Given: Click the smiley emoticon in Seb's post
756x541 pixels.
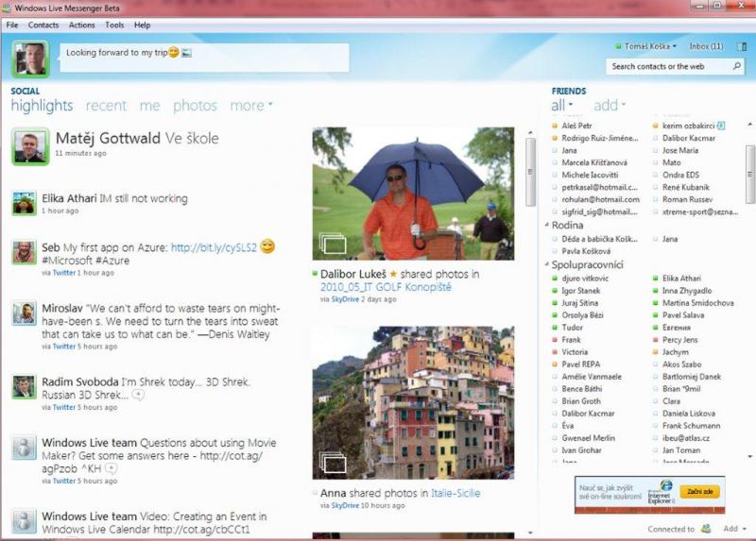Looking at the screenshot, I should coord(267,246).
